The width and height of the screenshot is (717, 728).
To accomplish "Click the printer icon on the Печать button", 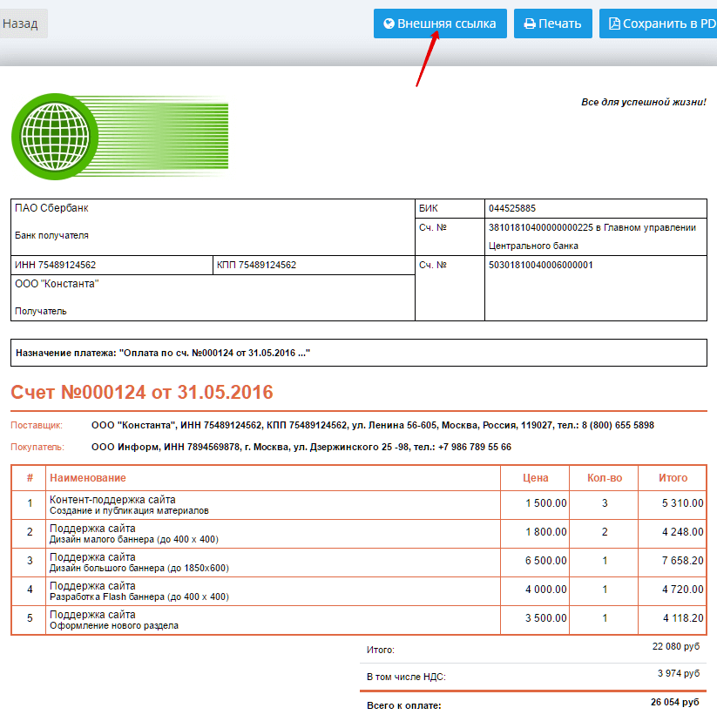I will [x=530, y=24].
